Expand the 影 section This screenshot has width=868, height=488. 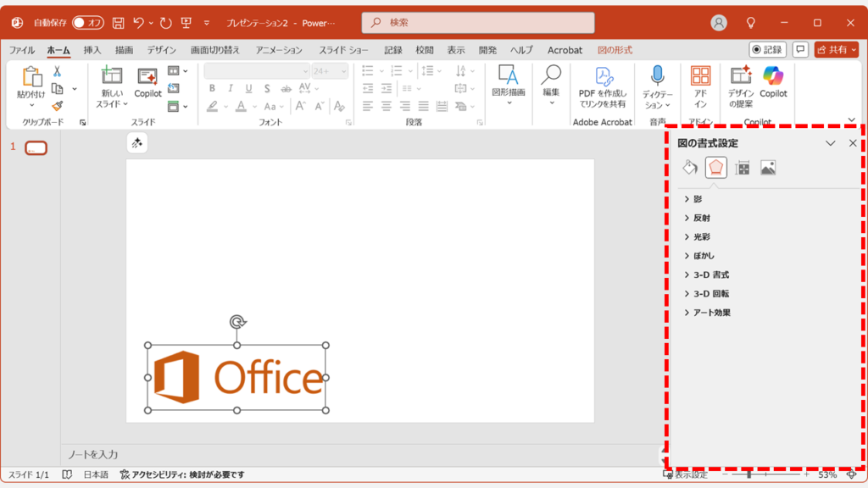(693, 198)
